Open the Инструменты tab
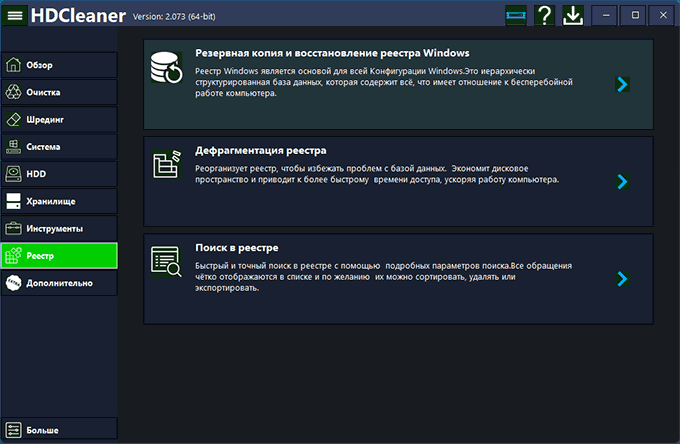The height and width of the screenshot is (444, 680). pos(59,228)
